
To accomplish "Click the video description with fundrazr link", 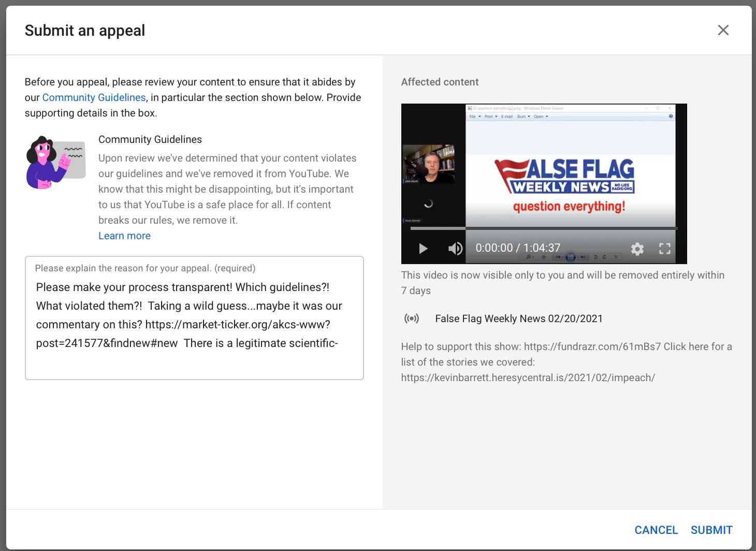I will point(566,362).
